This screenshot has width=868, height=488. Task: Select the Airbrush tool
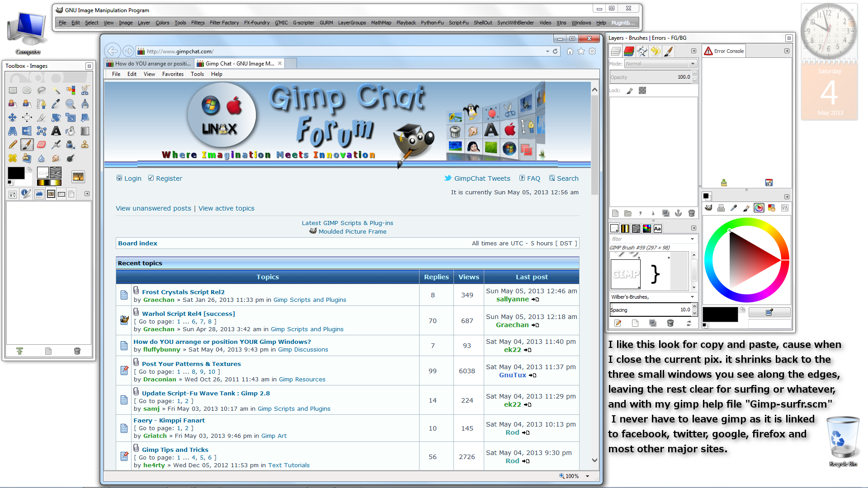point(56,145)
